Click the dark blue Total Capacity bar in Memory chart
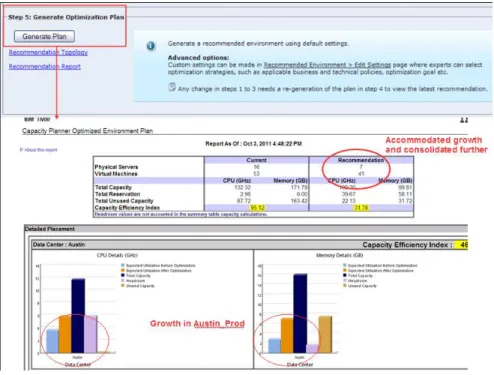This screenshot has height=375, width=494. coord(300,313)
